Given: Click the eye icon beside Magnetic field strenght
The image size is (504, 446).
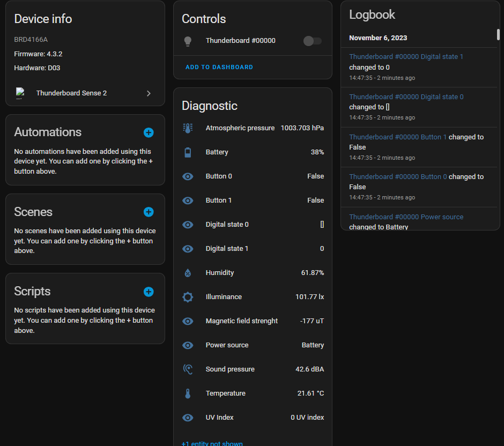Looking at the screenshot, I should click(x=188, y=321).
